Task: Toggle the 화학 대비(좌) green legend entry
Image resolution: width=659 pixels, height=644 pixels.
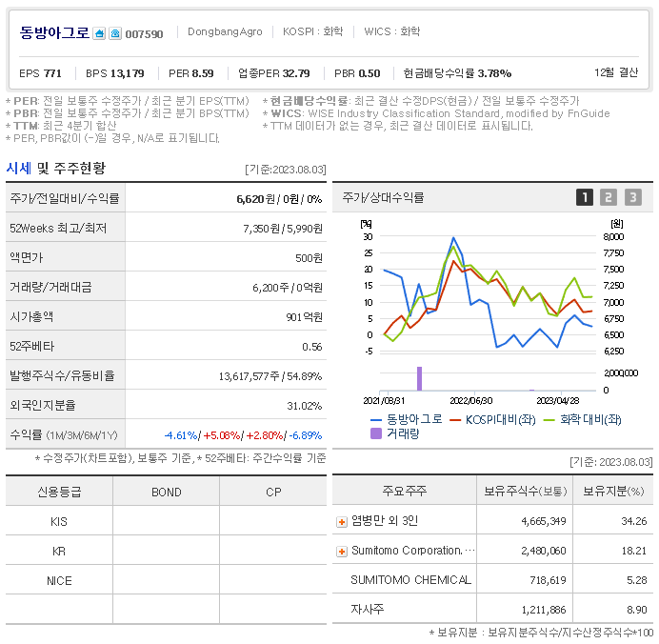Action: click(582, 419)
